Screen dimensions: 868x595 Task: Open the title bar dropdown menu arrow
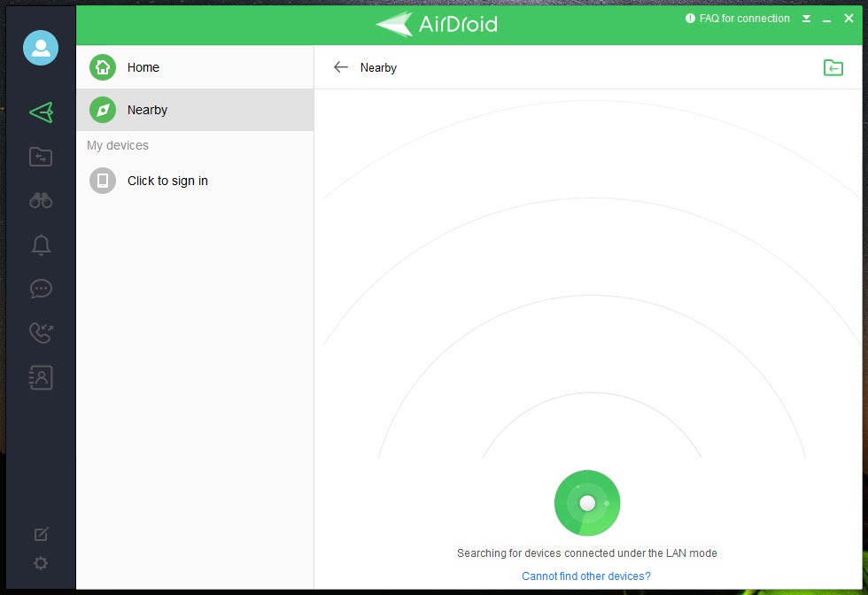click(x=807, y=19)
